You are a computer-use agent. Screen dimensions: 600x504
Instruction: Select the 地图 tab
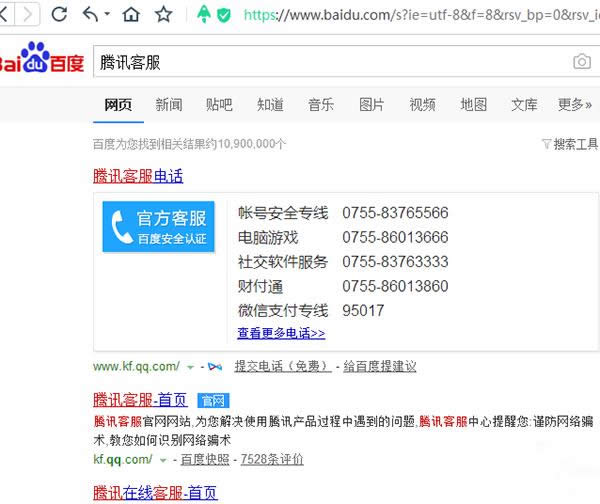(473, 105)
